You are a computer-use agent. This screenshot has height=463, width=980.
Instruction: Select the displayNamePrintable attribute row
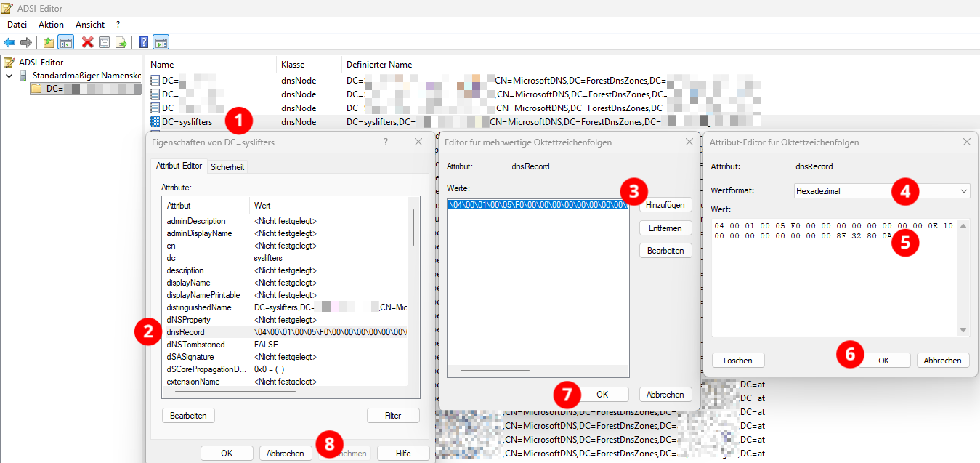coord(286,295)
